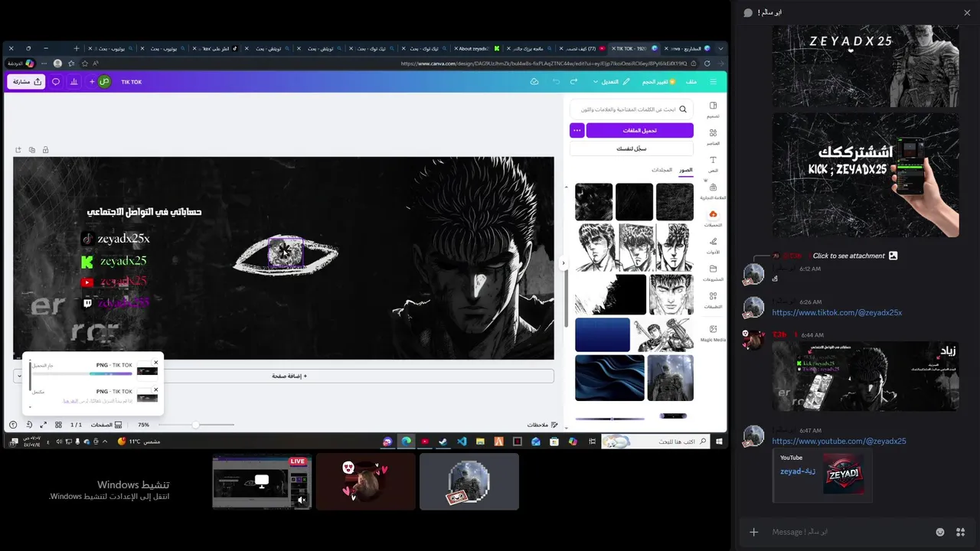This screenshot has height=551, width=980.
Task: Open the Elements panel in the sidebar
Action: [713, 137]
